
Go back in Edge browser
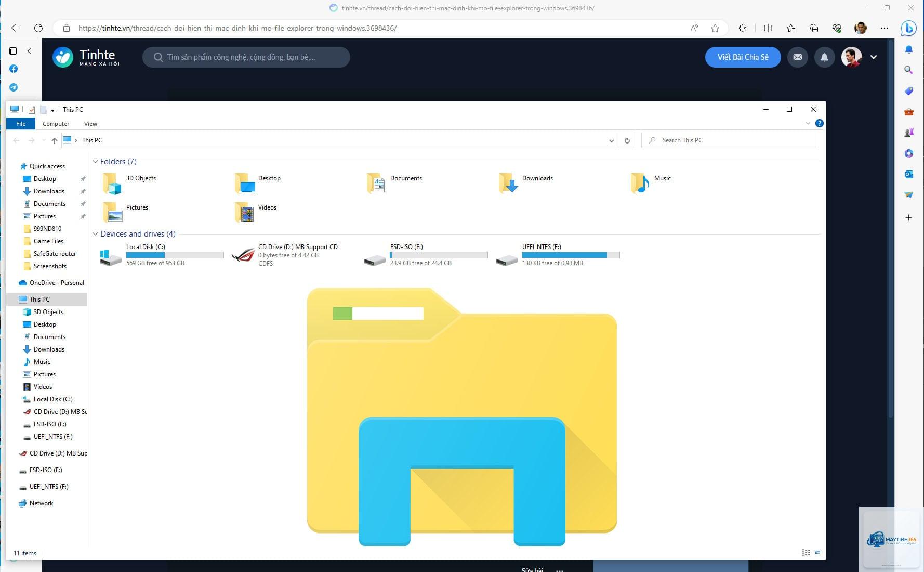[16, 28]
